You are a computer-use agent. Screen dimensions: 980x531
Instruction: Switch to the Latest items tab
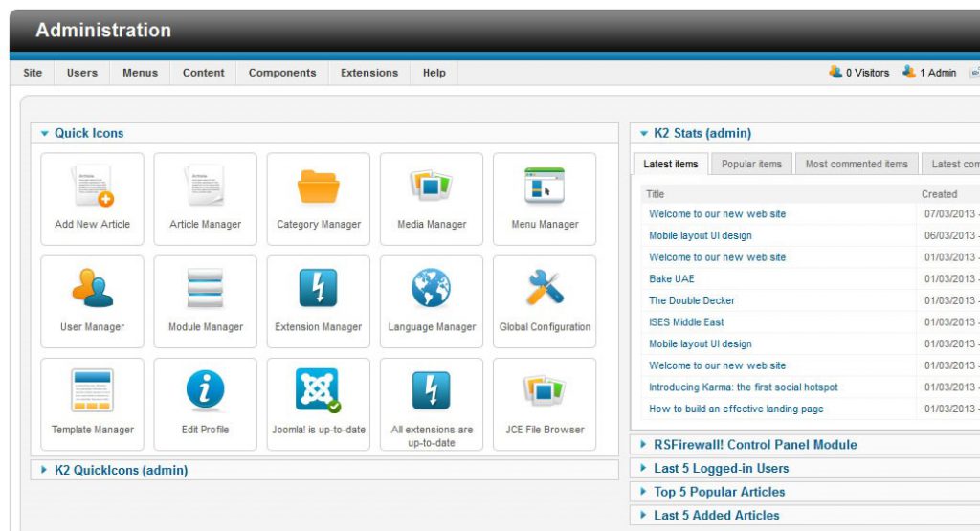pos(671,164)
